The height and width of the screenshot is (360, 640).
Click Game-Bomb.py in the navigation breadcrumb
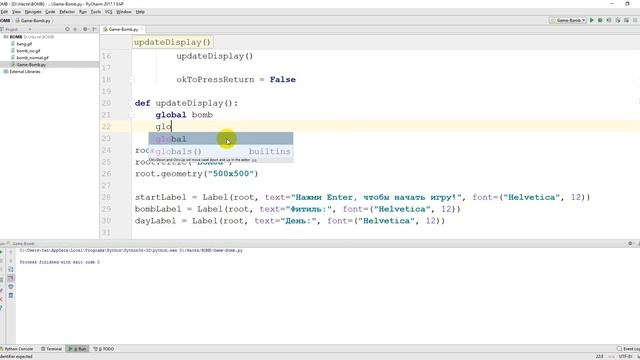pyautogui.click(x=33, y=20)
